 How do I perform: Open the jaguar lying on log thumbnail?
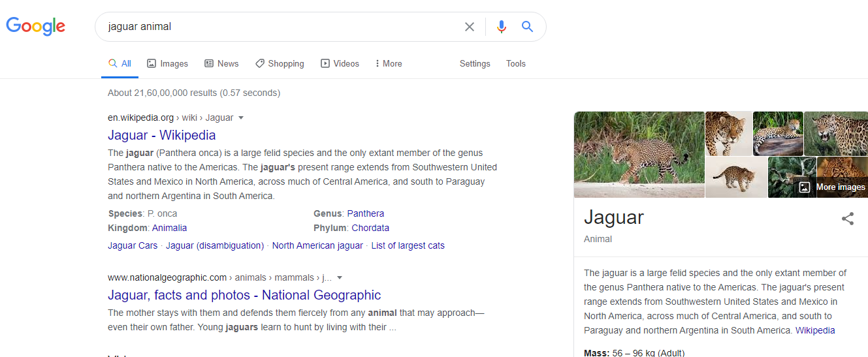pyautogui.click(x=778, y=133)
